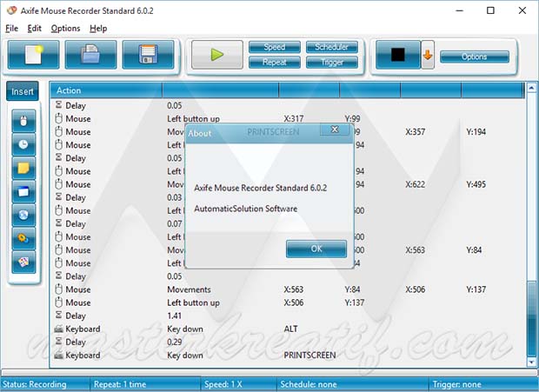Insert the globe web action
Screen dimensions: 539x392
[x=23, y=215]
